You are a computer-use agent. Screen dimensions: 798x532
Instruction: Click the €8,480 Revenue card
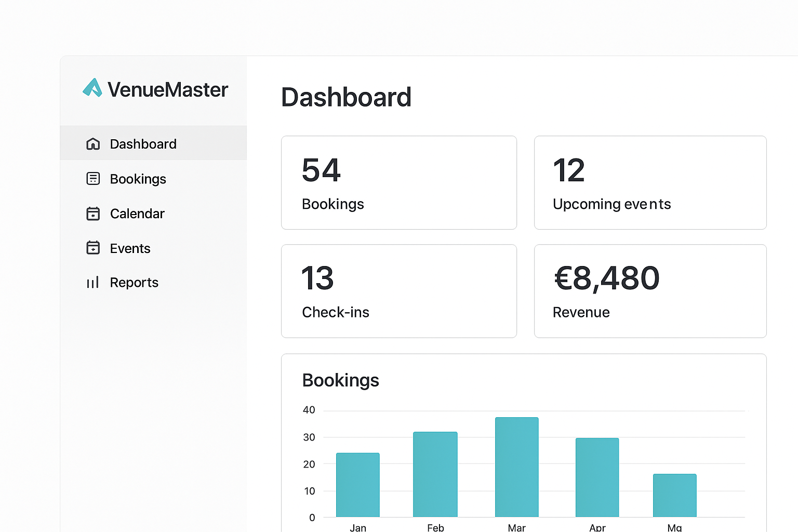coord(650,291)
